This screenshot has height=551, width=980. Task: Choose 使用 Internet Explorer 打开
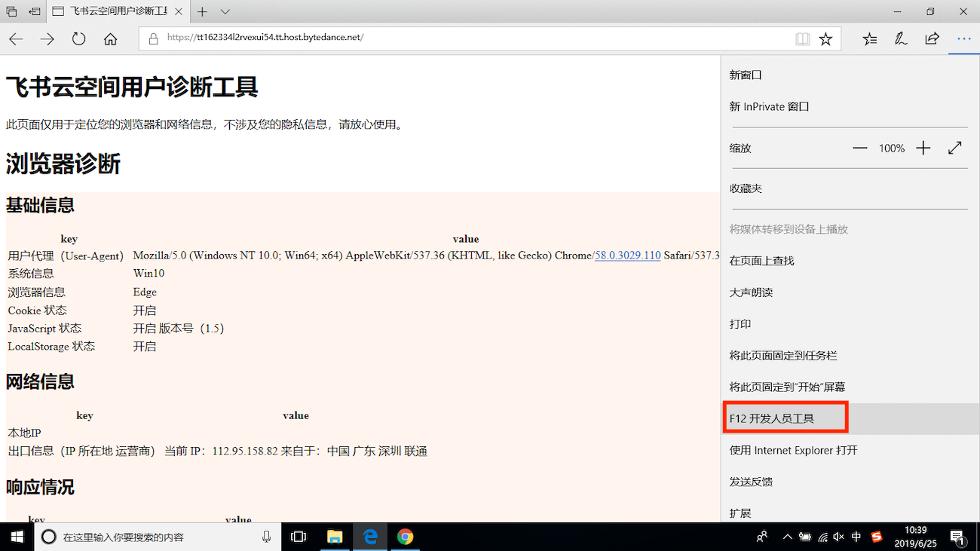[850, 451]
